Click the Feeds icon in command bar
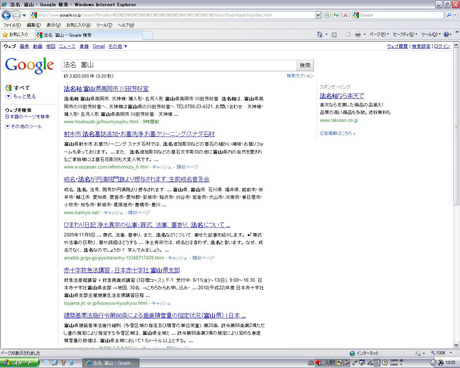The width and height of the screenshot is (460, 368). [x=334, y=35]
